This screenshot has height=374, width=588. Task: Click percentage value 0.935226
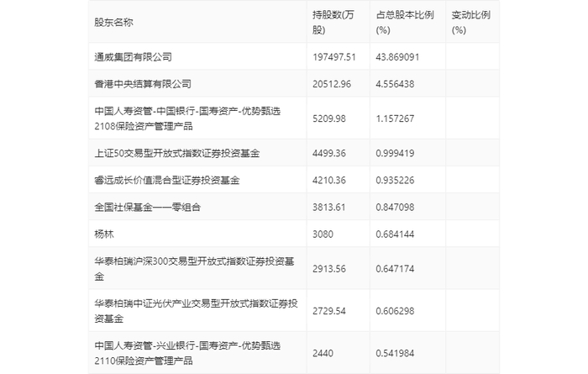[396, 180]
